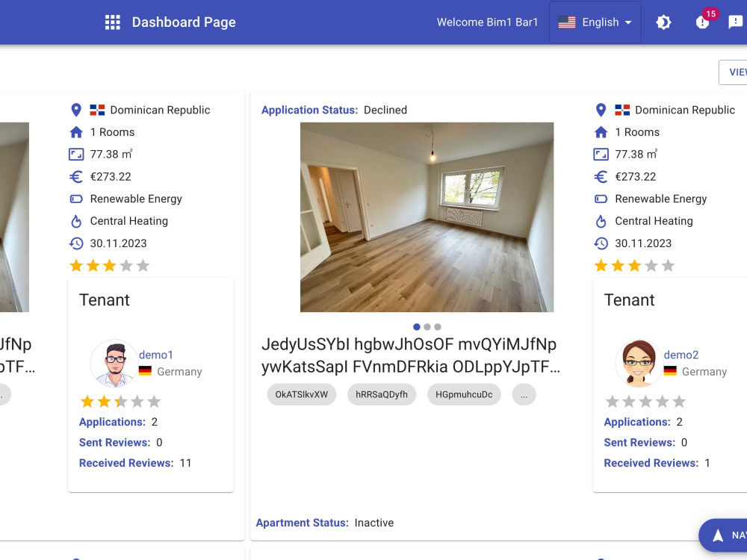The width and height of the screenshot is (747, 560).
Task: Toggle the brightness theme icon
Action: point(663,22)
